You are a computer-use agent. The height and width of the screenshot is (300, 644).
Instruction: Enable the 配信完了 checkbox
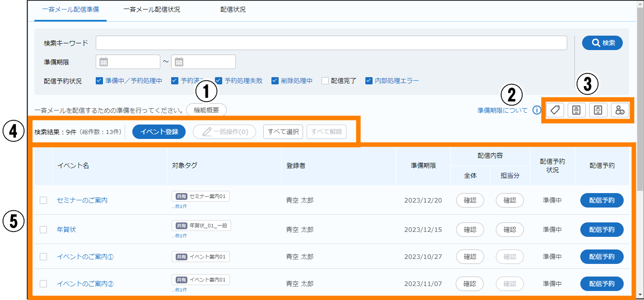[325, 81]
